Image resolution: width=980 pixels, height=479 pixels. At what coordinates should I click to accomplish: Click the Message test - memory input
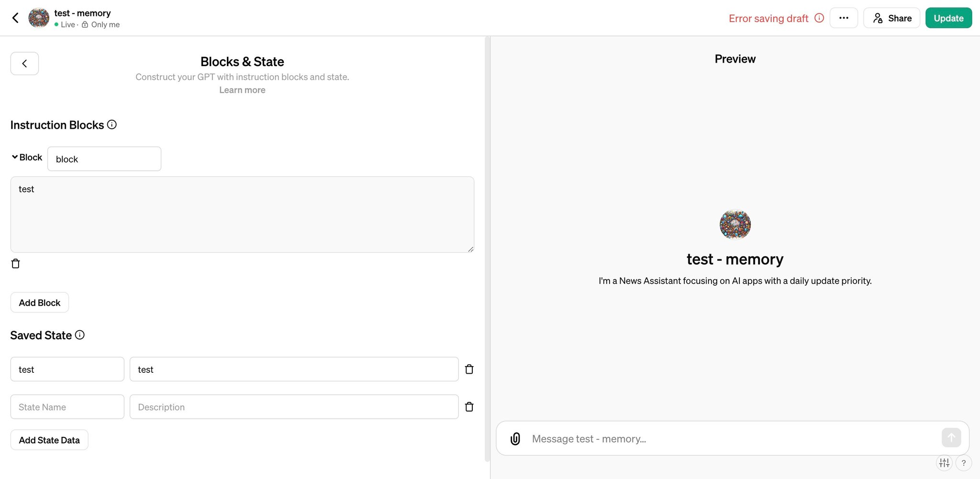[x=732, y=439]
